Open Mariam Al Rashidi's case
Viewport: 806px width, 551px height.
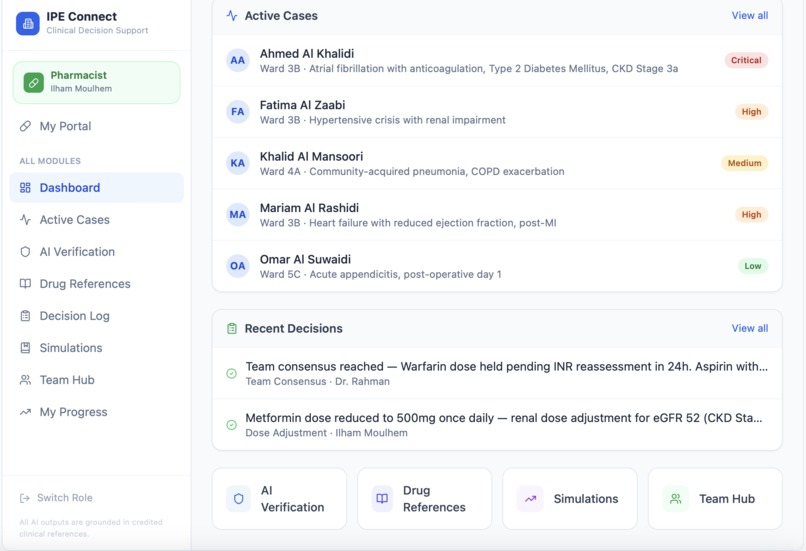pyautogui.click(x=497, y=214)
